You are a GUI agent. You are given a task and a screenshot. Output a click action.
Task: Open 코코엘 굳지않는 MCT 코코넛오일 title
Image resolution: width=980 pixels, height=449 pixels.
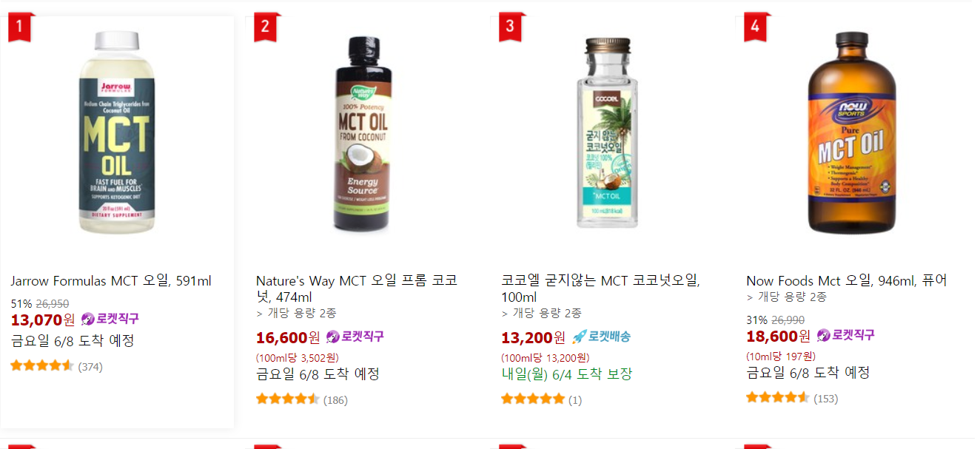pyautogui.click(x=600, y=288)
